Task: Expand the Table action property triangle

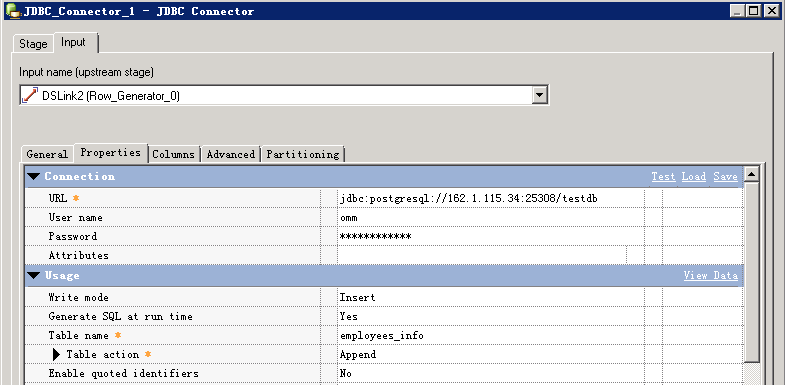Action: [x=57, y=354]
